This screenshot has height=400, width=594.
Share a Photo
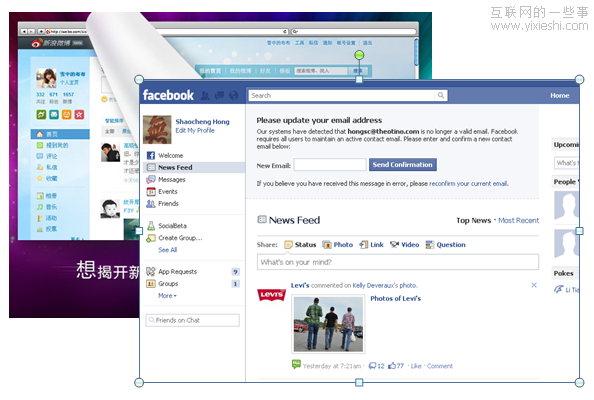[x=338, y=245]
